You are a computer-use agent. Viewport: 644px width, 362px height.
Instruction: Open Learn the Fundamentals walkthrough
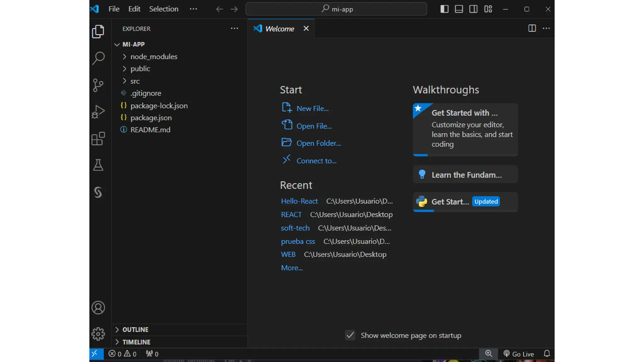[465, 174]
